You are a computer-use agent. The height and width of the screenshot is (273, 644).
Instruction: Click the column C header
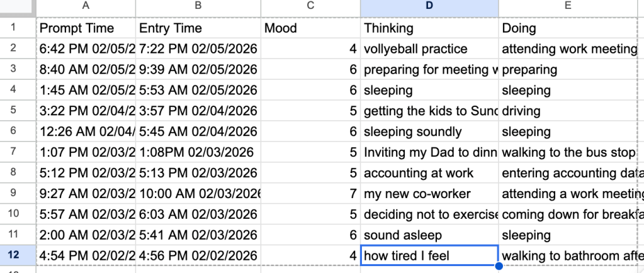(310, 6)
